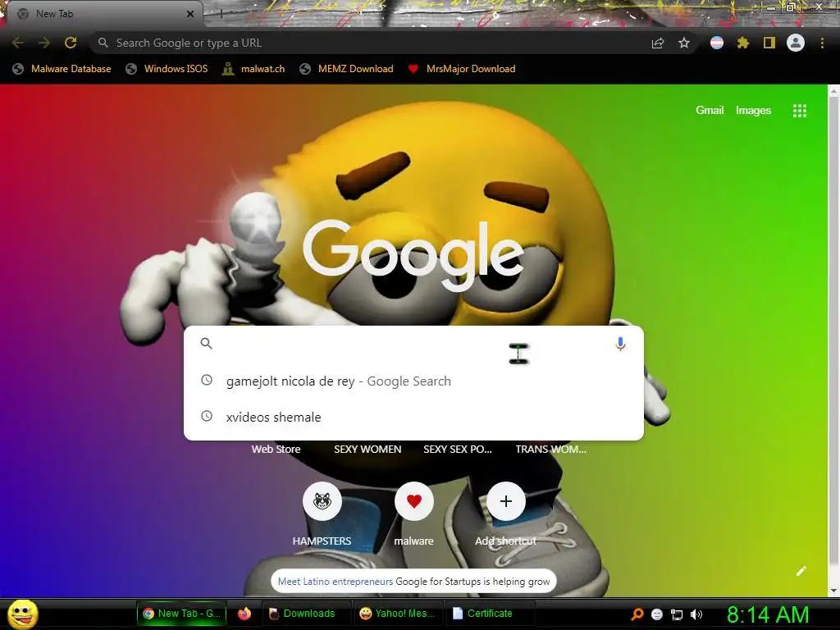Click Meet Latino entrepreneurs link

pos(336,582)
